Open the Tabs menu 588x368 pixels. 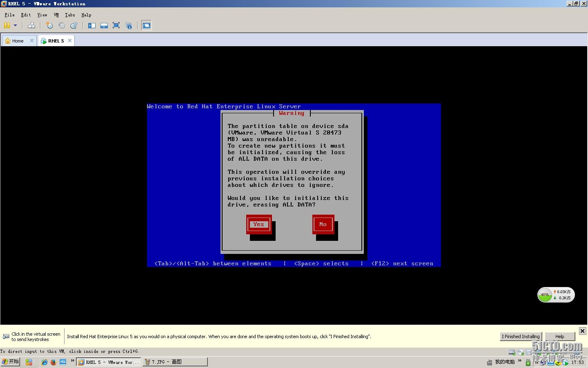pyautogui.click(x=70, y=15)
